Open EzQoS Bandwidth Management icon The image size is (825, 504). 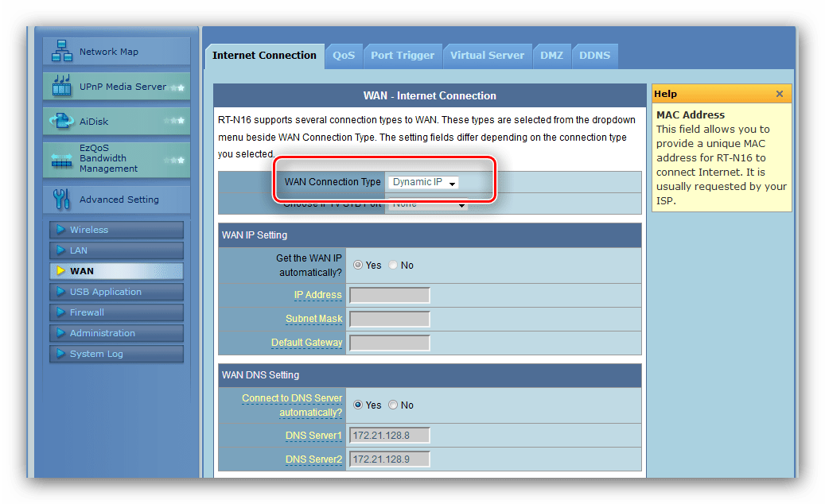61,158
